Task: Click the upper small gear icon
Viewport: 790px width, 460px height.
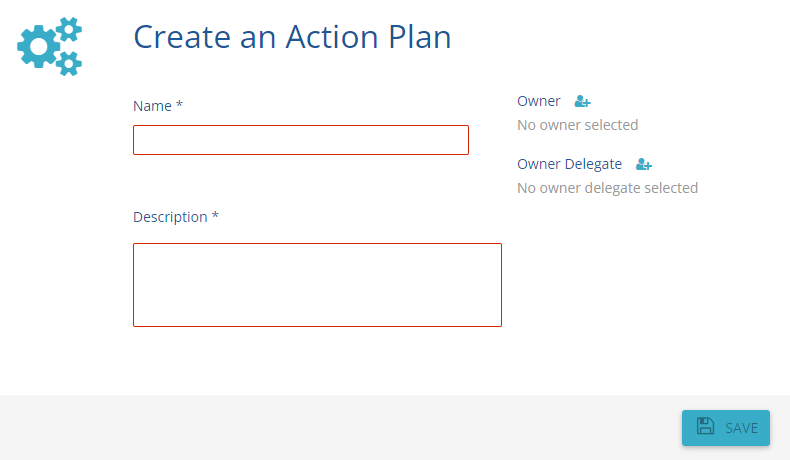Action: (x=68, y=29)
